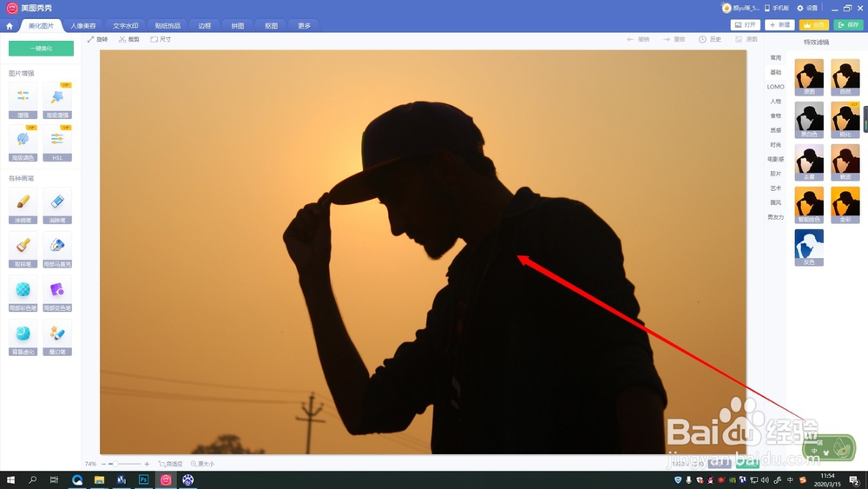Select the 时尚 filter category
This screenshot has width=868, height=489.
coord(775,144)
